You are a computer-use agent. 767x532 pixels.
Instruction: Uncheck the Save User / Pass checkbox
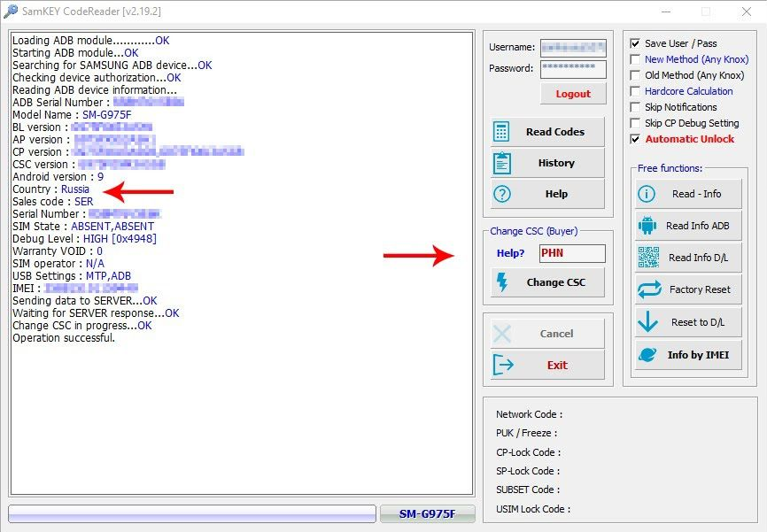pyautogui.click(x=635, y=43)
